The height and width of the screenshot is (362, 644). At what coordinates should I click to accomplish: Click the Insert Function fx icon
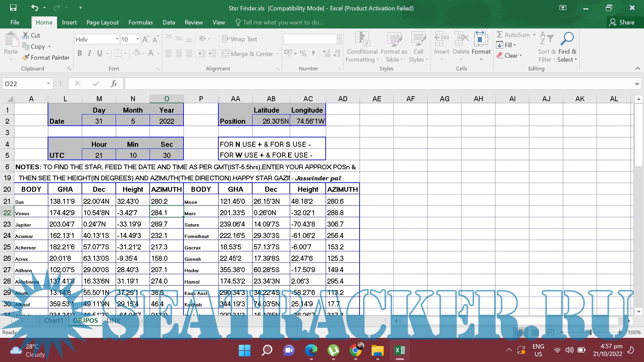(x=114, y=83)
